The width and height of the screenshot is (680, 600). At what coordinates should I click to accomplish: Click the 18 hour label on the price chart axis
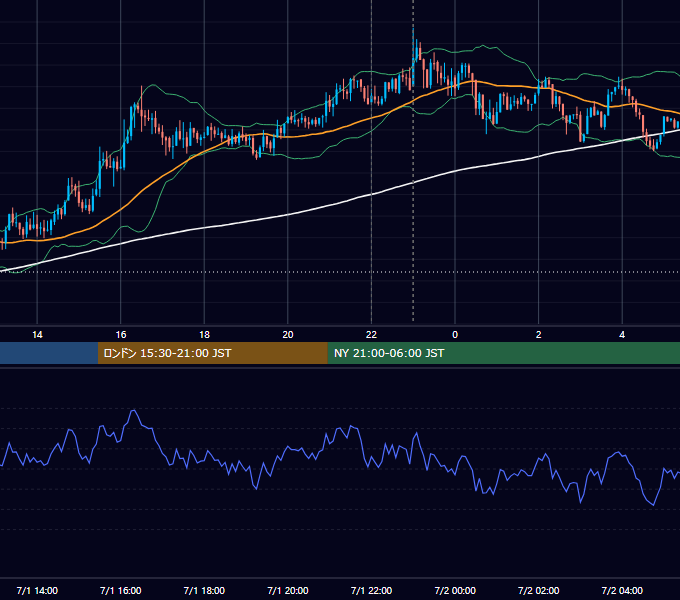pyautogui.click(x=204, y=335)
